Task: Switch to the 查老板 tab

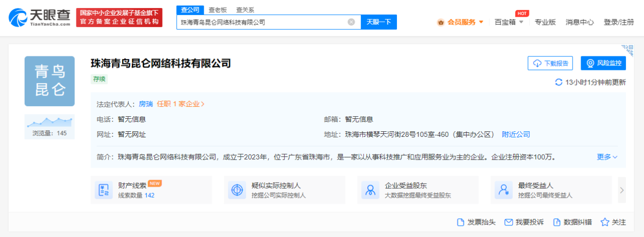Action: [217, 10]
